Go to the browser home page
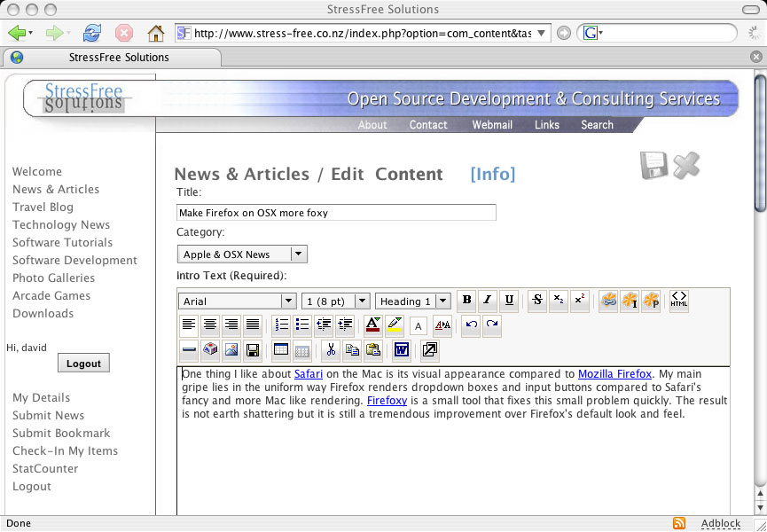This screenshot has height=532, width=767. [155, 34]
